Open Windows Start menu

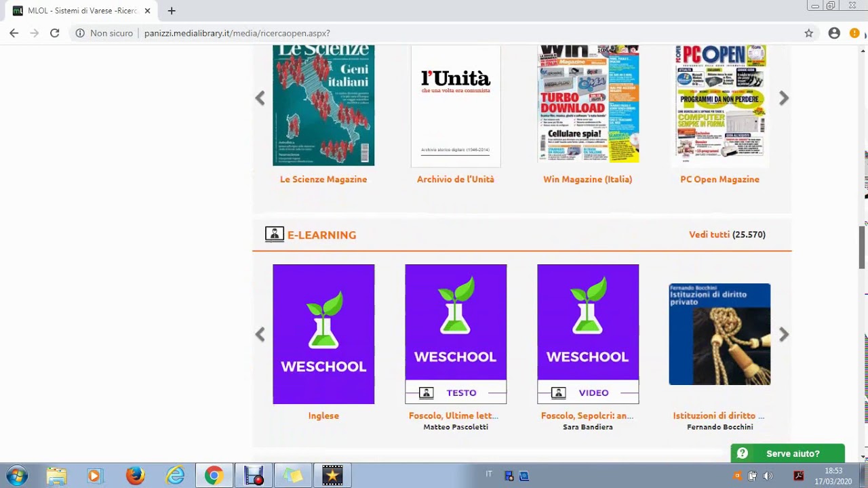coord(16,476)
